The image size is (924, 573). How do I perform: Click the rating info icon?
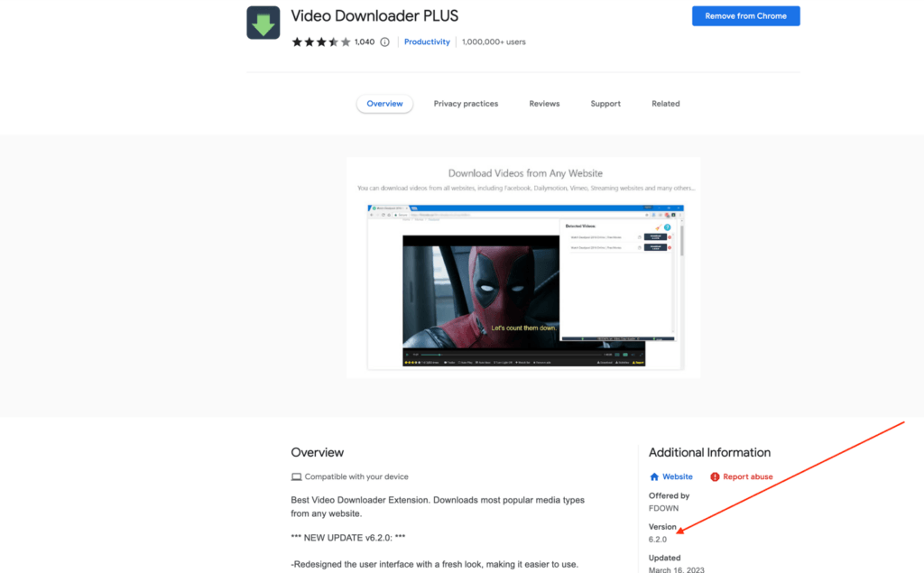(384, 42)
